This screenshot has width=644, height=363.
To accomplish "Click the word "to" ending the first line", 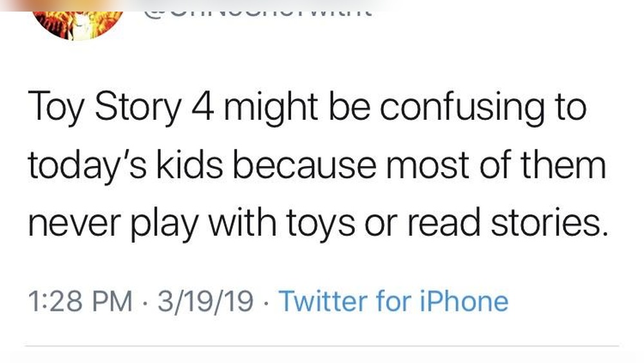I will (x=570, y=108).
